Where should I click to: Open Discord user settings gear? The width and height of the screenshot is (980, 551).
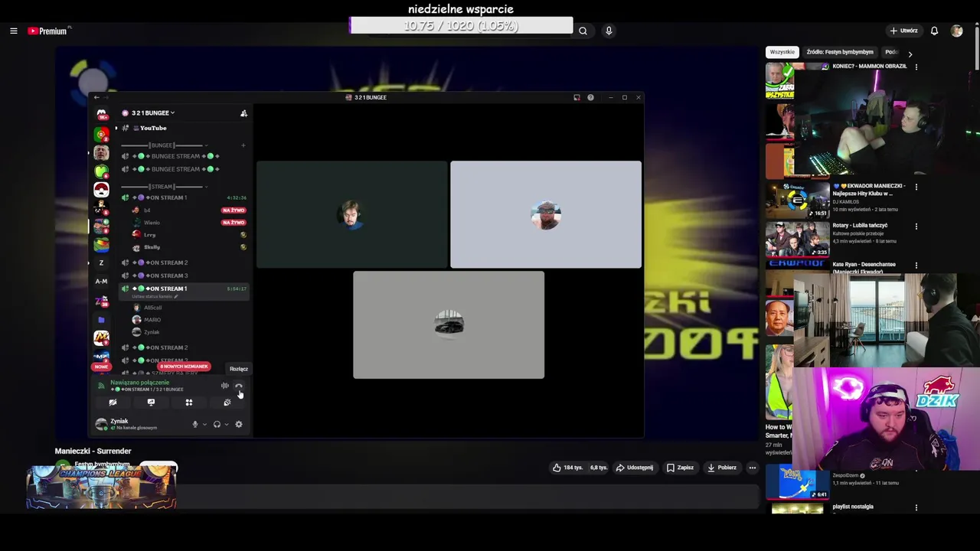click(239, 424)
